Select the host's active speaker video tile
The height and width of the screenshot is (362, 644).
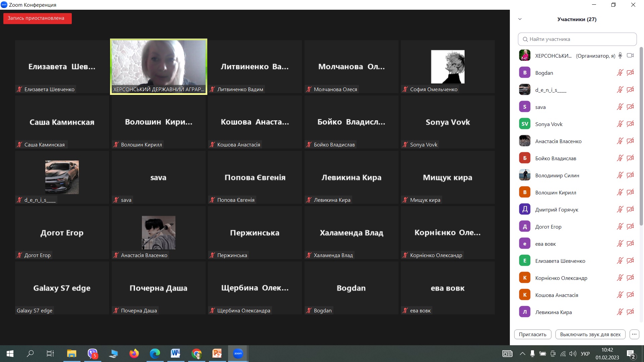[x=158, y=67]
